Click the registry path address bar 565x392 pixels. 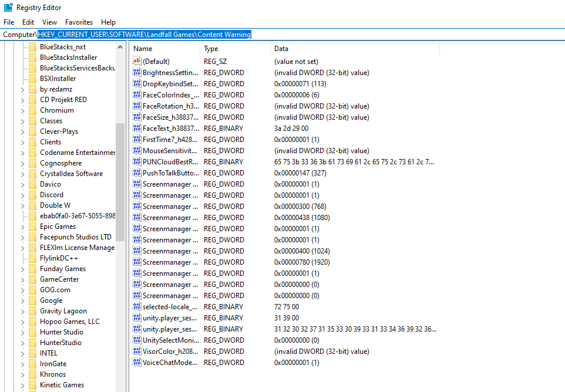point(282,35)
